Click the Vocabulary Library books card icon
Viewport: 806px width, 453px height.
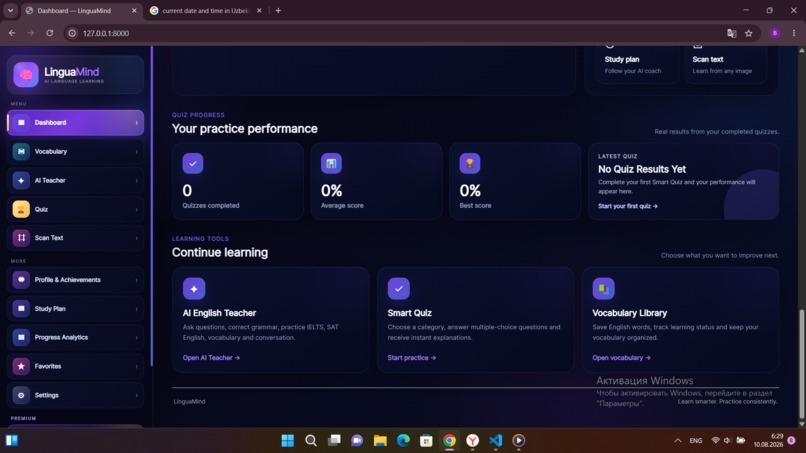[603, 289]
